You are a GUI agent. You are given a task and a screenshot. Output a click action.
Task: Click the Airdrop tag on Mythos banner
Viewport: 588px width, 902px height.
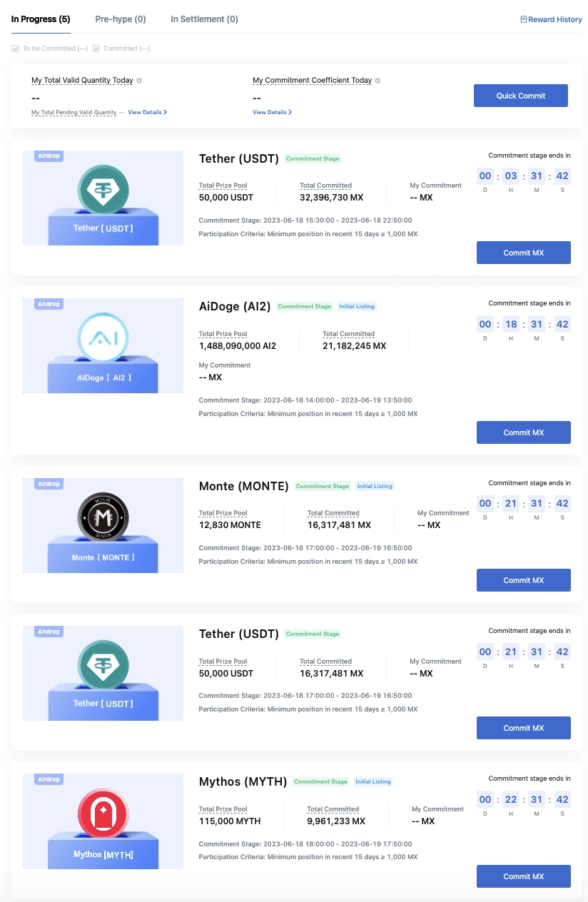[49, 779]
